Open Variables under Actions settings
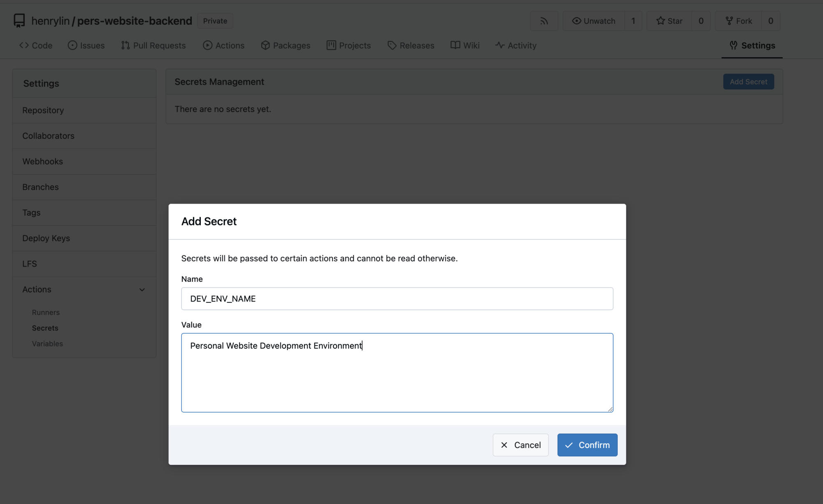 [47, 344]
